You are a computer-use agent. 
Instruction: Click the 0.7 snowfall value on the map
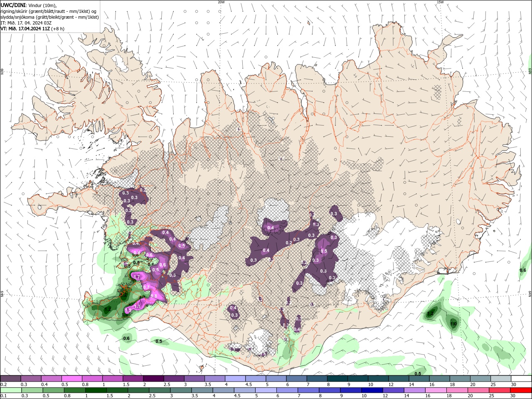tap(146, 287)
